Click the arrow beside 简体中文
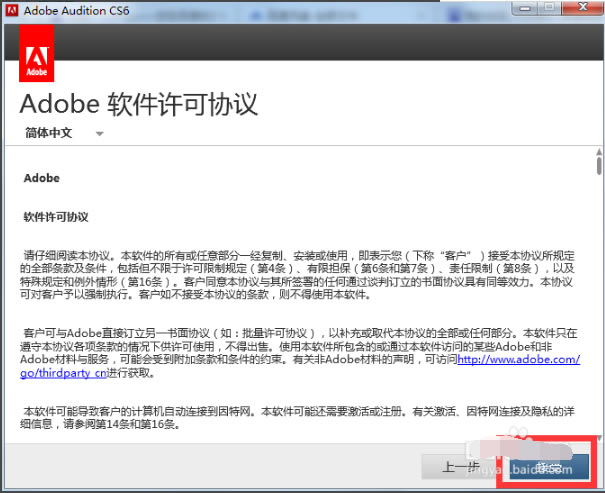The height and width of the screenshot is (493, 605). (99, 133)
